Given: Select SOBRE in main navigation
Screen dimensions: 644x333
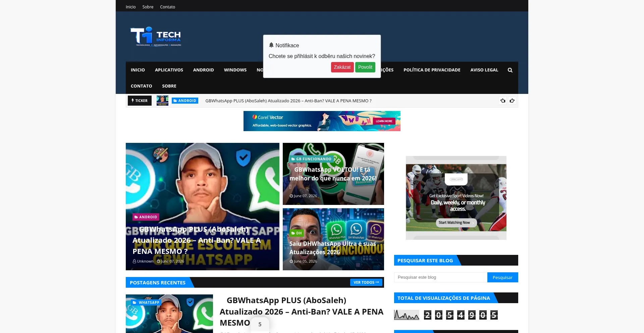Looking at the screenshot, I should coord(169,86).
